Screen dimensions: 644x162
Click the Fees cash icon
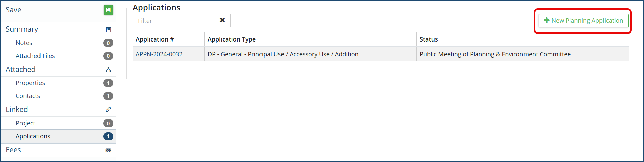108,150
